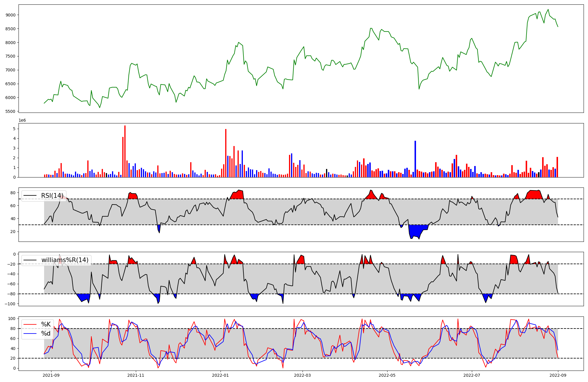Screen dimensions: 588x382
Task: Click the 9000 tick on price axis
Action: pyautogui.click(x=11, y=15)
